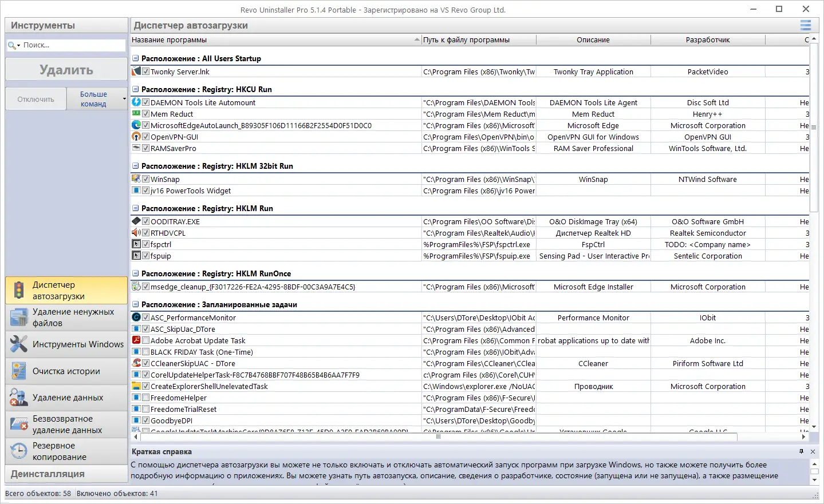Click the CCleanerSkipUAC entry icon
The height and width of the screenshot is (504, 824).
pos(136,363)
